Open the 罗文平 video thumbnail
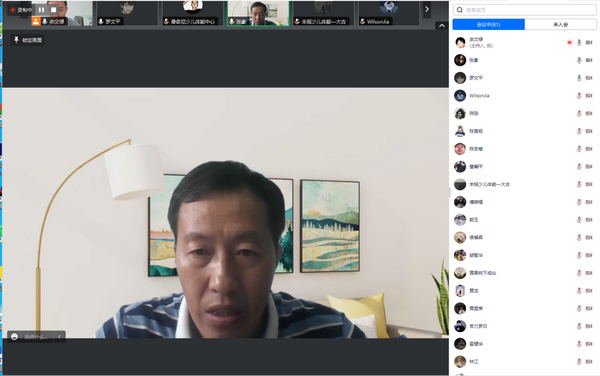This screenshot has width=600, height=376. click(127, 13)
